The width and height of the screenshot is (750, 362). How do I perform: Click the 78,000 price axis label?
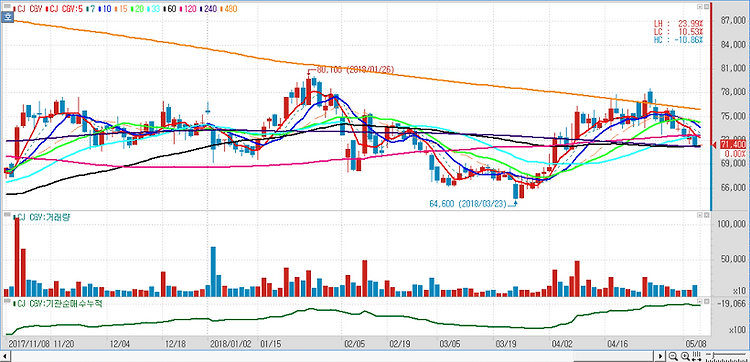click(732, 92)
